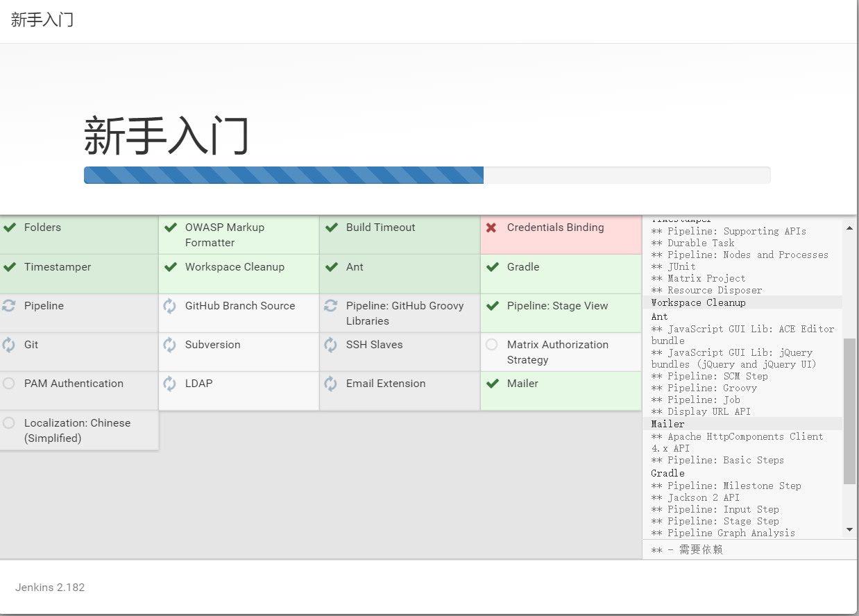
Task: Click the sync icon next to Git
Action: click(x=9, y=345)
